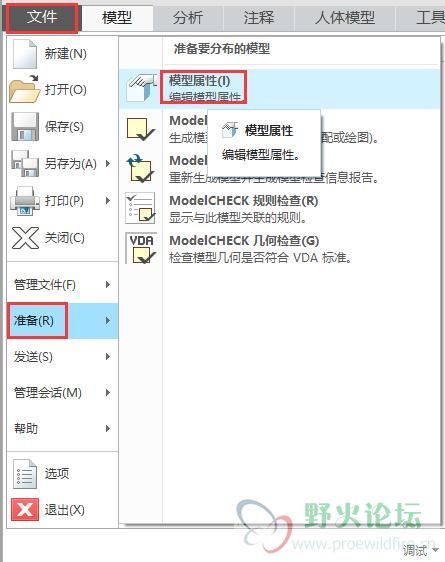This screenshot has height=562, width=445.
Task: Click the Print (打印) printer icon
Action: pyautogui.click(x=25, y=200)
